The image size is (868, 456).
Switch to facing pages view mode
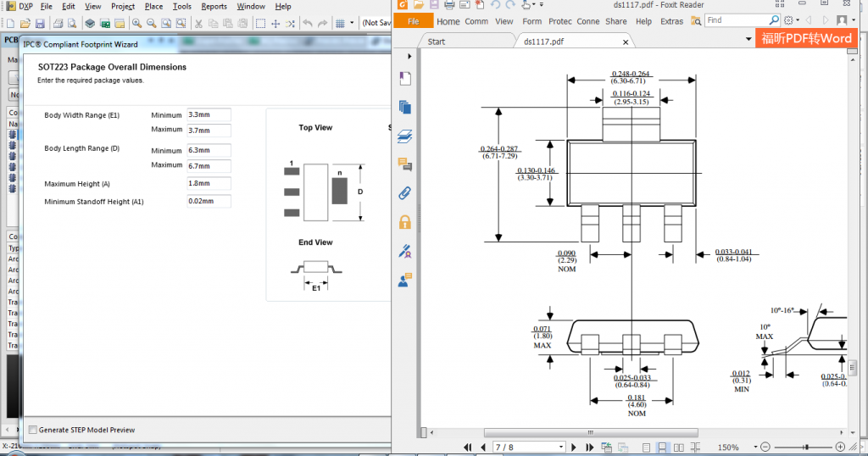(679, 447)
